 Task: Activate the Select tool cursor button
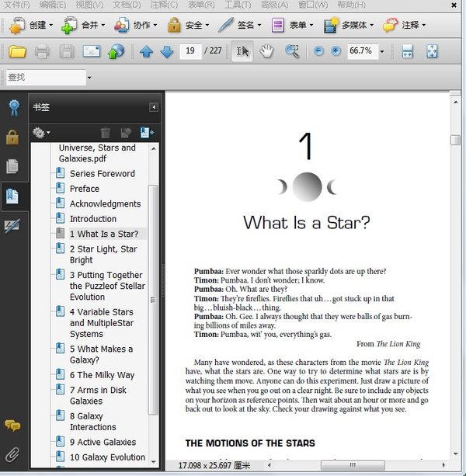click(x=242, y=52)
